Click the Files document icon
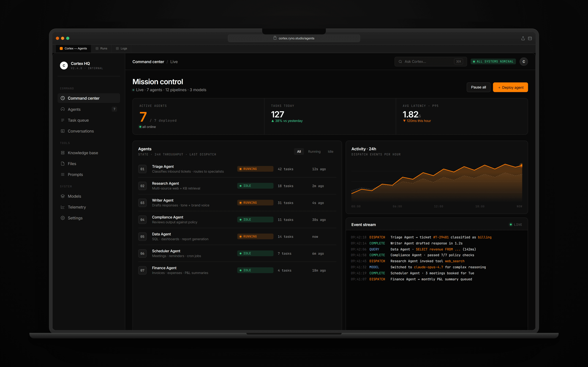The image size is (588, 367). point(63,164)
